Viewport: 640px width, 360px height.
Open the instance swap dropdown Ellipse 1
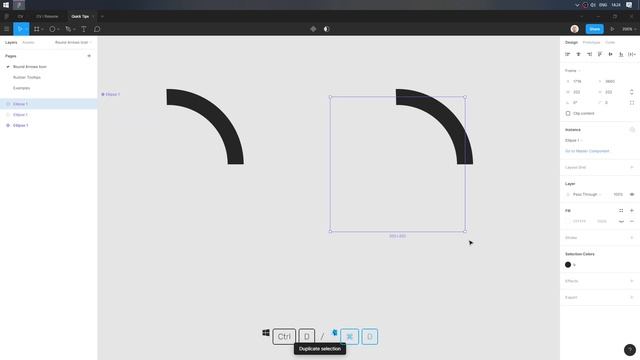[x=574, y=140]
